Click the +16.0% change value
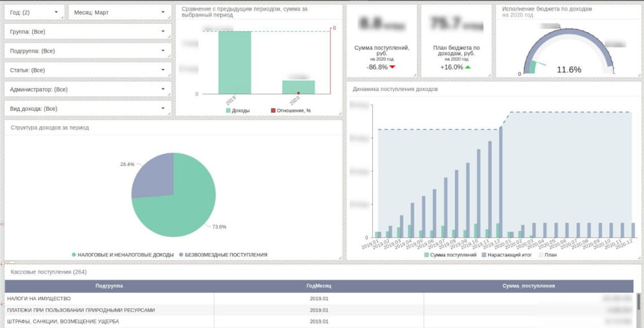The width and height of the screenshot is (644, 328). (x=452, y=67)
